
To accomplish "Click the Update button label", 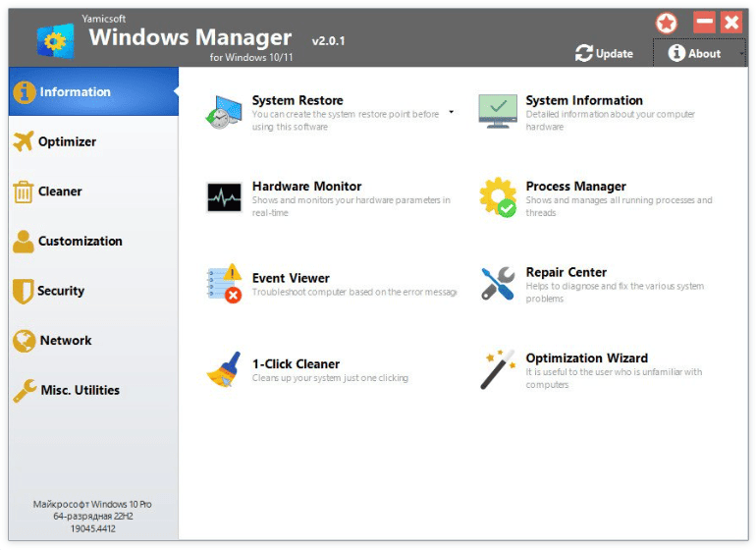I will point(615,54).
